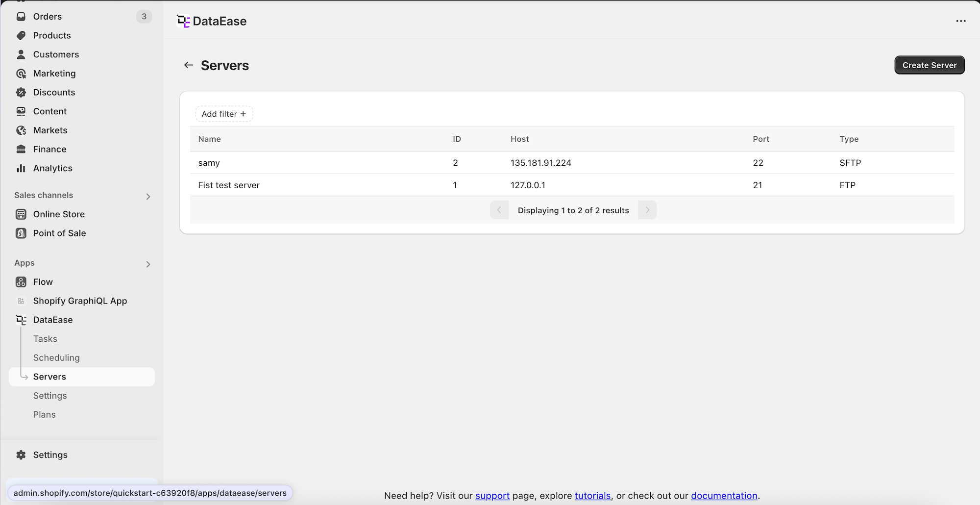Click the Settings gear icon
This screenshot has width=980, height=505.
click(21, 455)
